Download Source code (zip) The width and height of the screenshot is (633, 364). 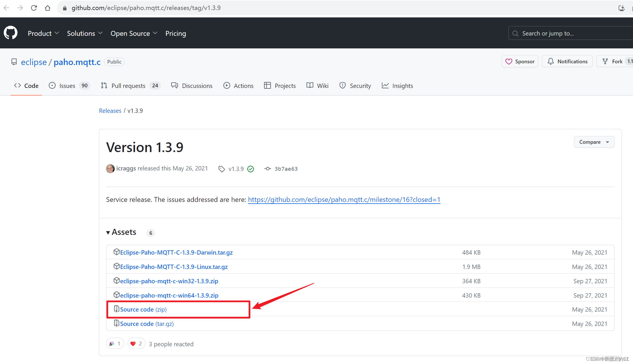(143, 309)
